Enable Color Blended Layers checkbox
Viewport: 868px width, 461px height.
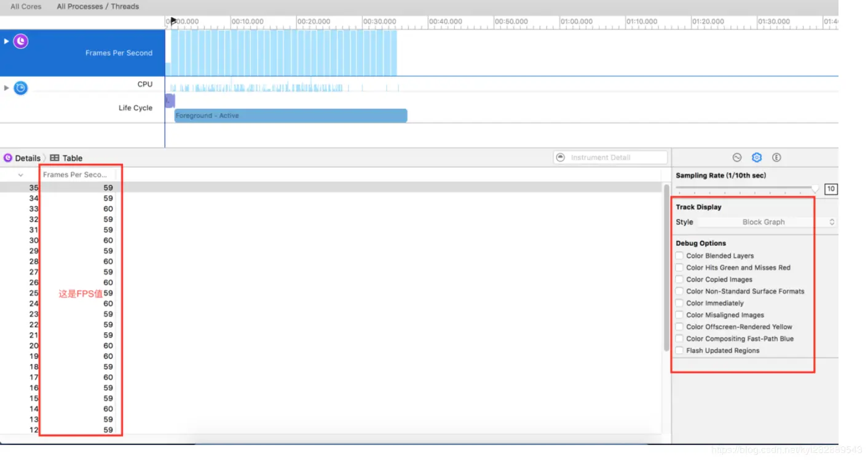coord(679,256)
